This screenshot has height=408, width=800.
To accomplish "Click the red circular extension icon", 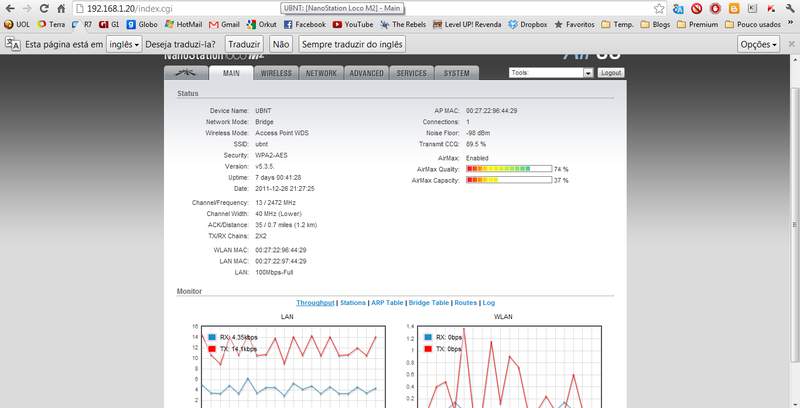I will [x=715, y=9].
